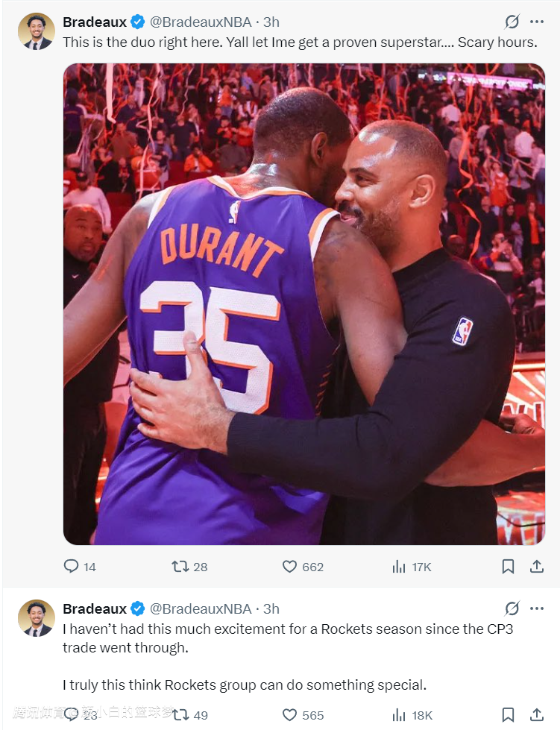Viewport: 560px width, 730px height.
Task: Click Bradeaux avatar on first tweet
Action: pos(36,31)
